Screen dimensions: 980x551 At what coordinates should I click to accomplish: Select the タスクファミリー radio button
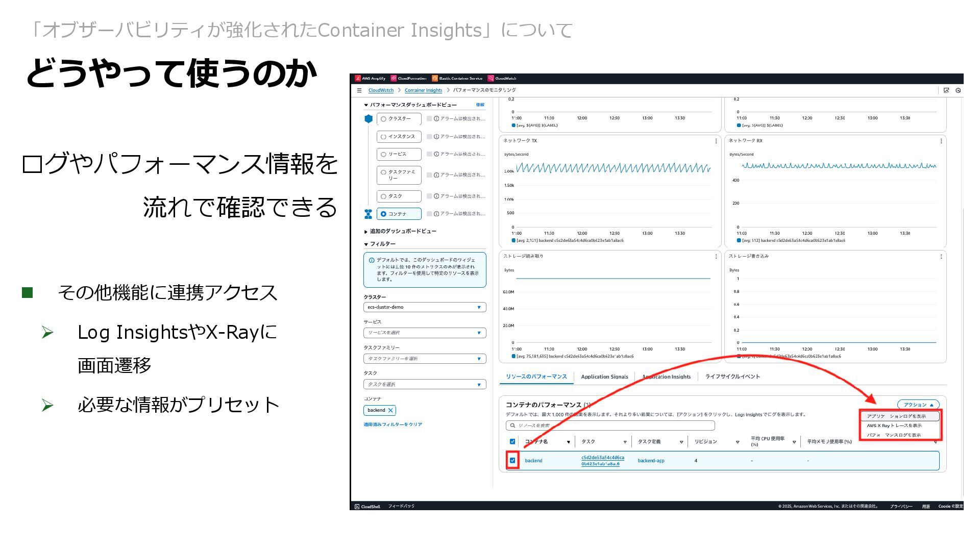[x=383, y=172]
